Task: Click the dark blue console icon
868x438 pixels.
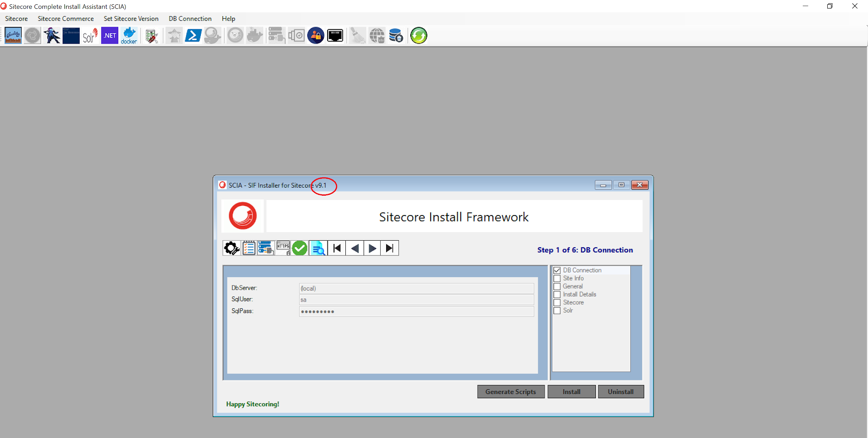Action: [x=71, y=36]
